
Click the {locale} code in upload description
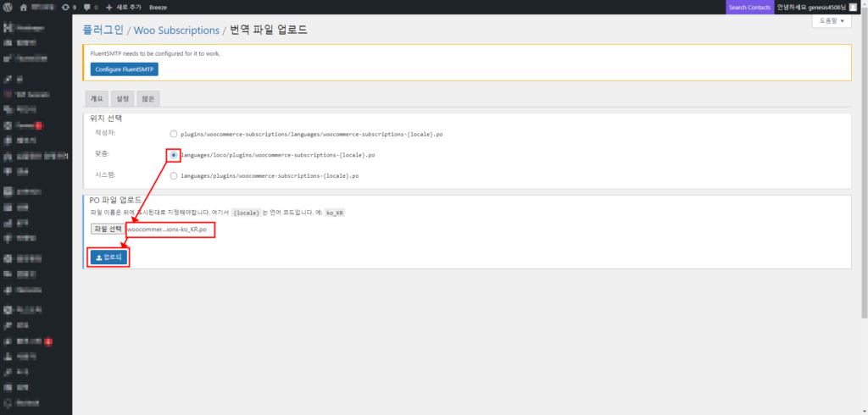[x=246, y=213]
